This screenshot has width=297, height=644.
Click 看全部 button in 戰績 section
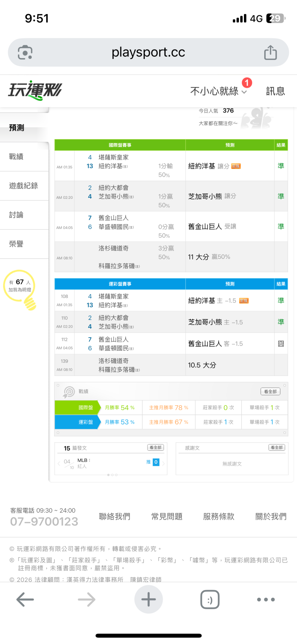point(270,391)
